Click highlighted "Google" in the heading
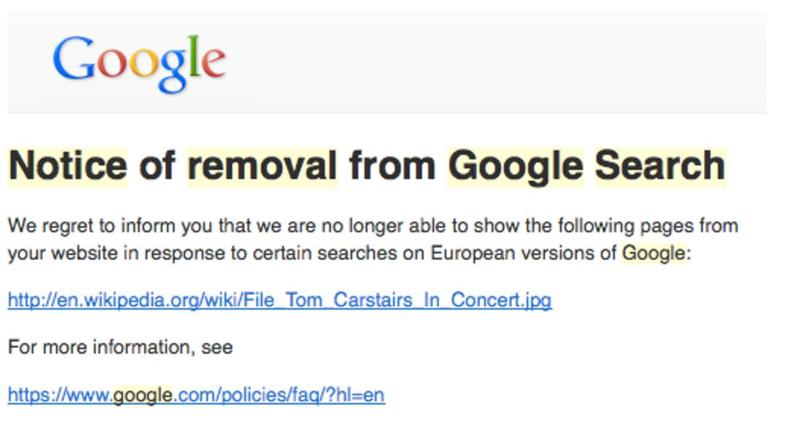The width and height of the screenshot is (800, 425). (x=515, y=166)
